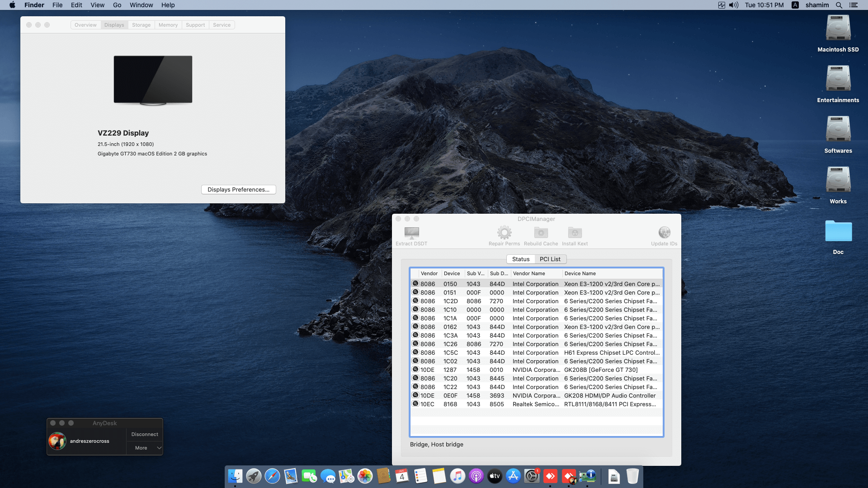The height and width of the screenshot is (488, 868).
Task: Launch Safari from the Dock
Action: point(272,476)
